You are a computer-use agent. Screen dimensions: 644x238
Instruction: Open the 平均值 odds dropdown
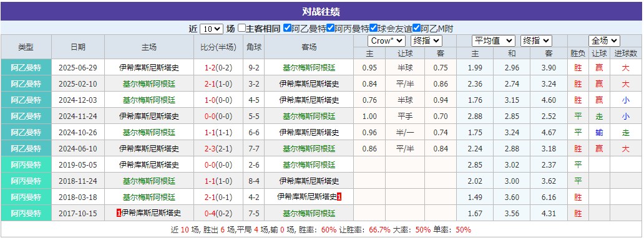(493, 40)
